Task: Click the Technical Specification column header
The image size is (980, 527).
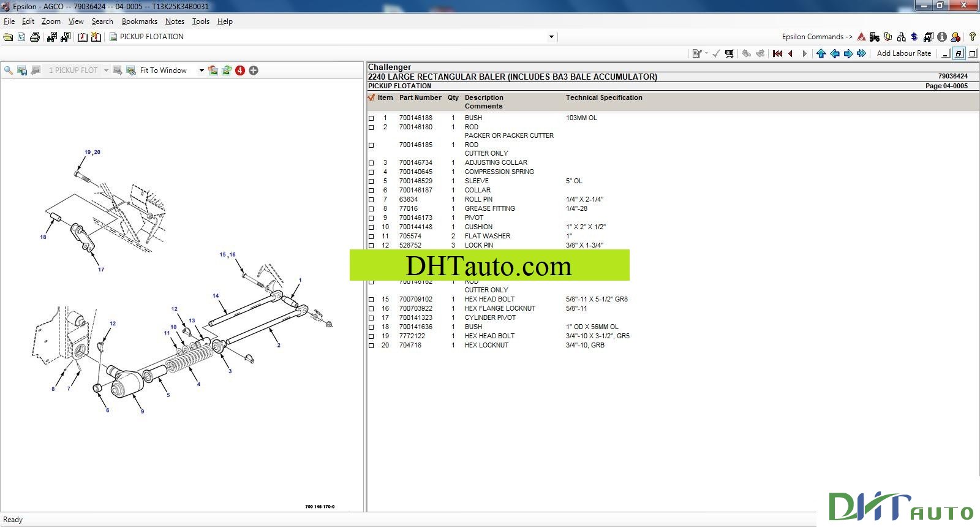Action: click(604, 97)
